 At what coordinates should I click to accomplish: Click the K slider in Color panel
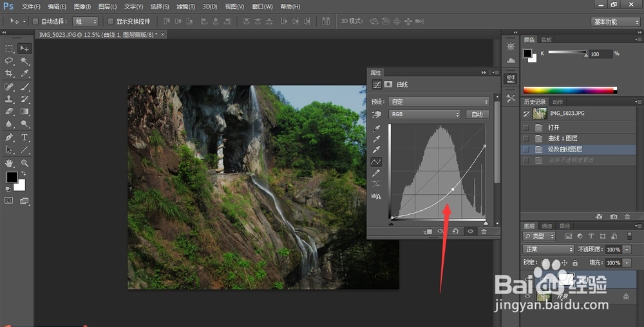pyautogui.click(x=567, y=52)
